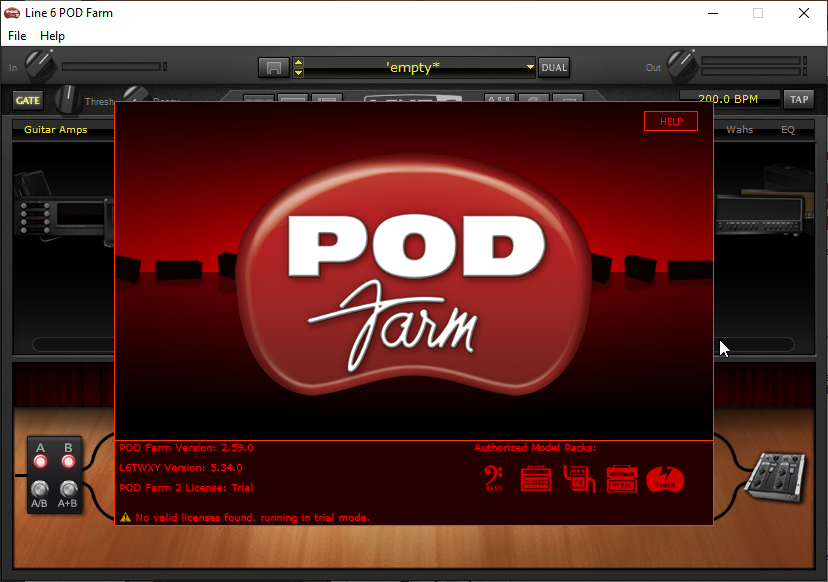Click the red HELP button on splash screen
This screenshot has width=828, height=582.
(671, 121)
